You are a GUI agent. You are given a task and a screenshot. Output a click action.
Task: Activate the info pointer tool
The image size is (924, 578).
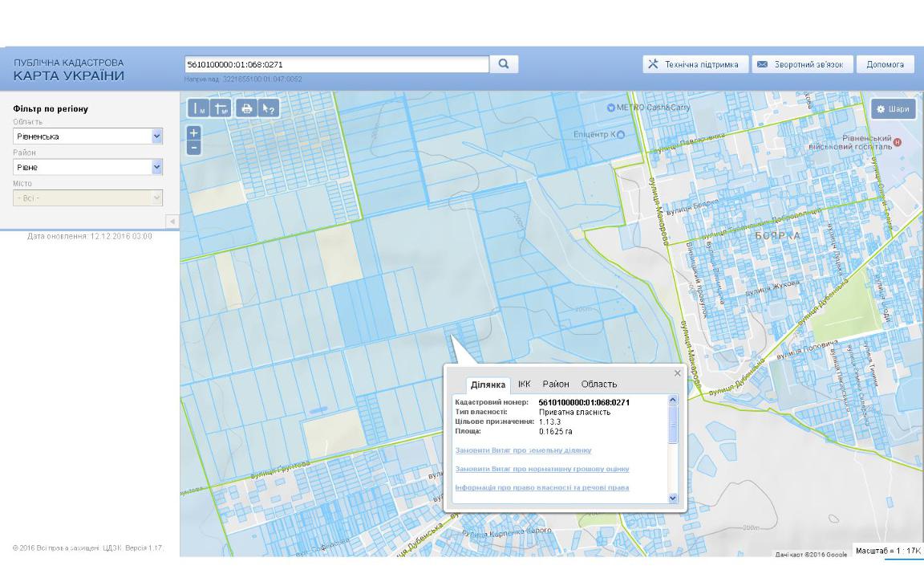pyautogui.click(x=269, y=108)
